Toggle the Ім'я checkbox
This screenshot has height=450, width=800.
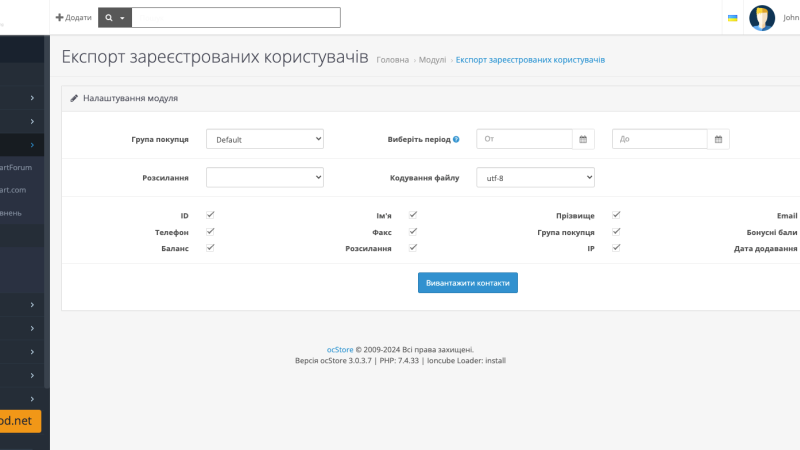[413, 215]
